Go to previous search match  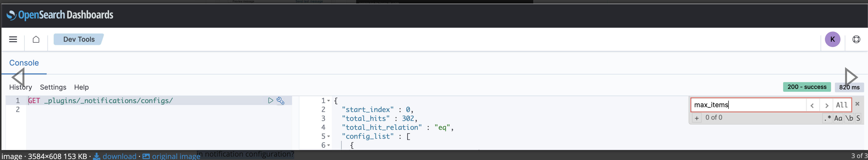pyautogui.click(x=812, y=105)
